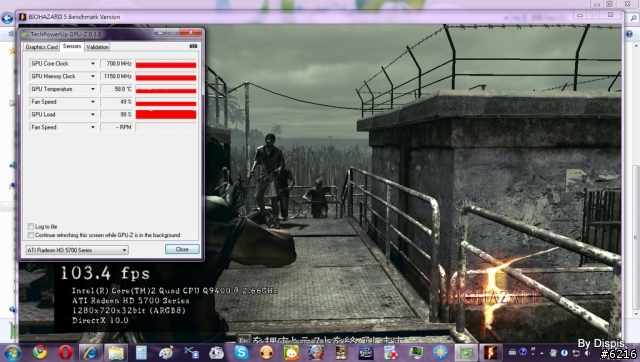Open the ATI Radeon HD 5700 Series dropdown
This screenshot has height=362, width=640.
[77, 250]
